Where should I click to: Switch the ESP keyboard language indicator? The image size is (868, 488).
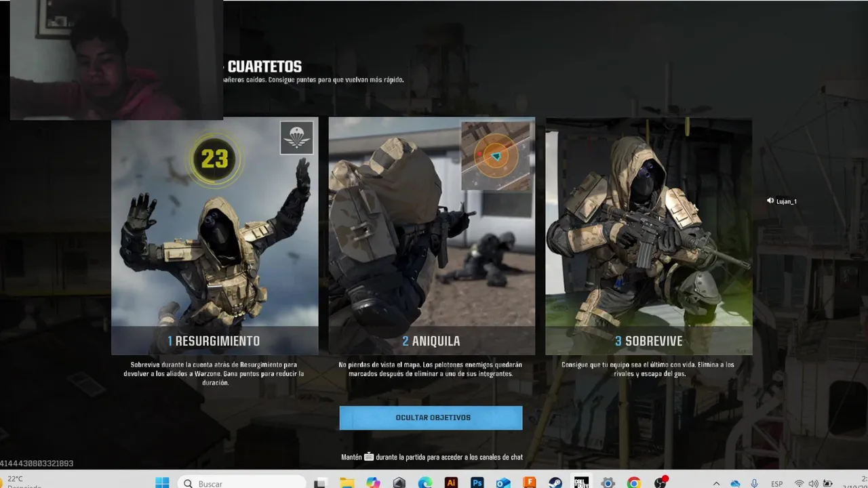[x=777, y=483]
